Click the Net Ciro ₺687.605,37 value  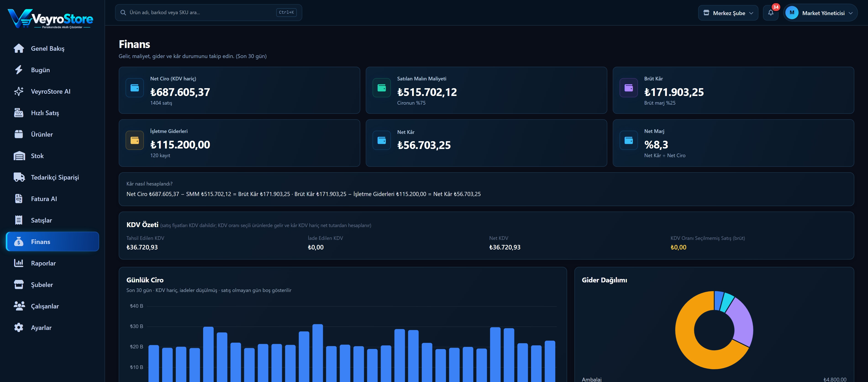[x=180, y=92]
